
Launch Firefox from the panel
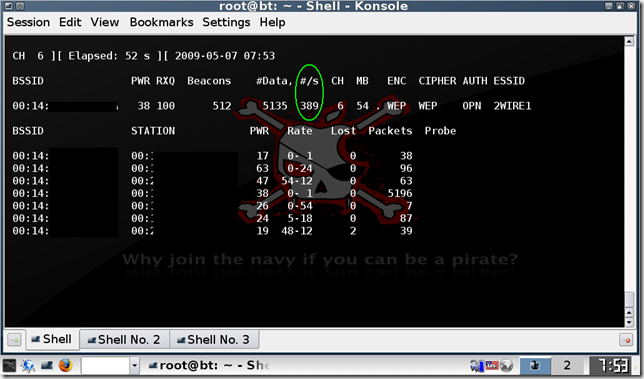click(x=65, y=365)
